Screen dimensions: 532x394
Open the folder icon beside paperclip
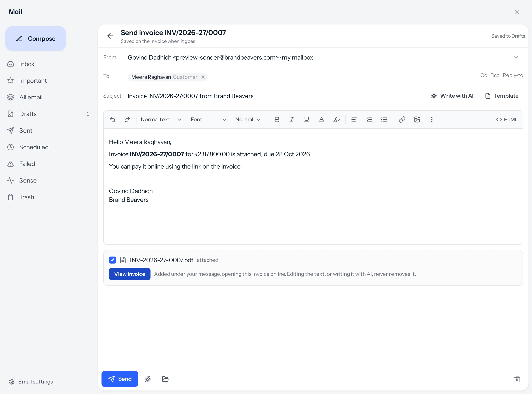tap(165, 379)
